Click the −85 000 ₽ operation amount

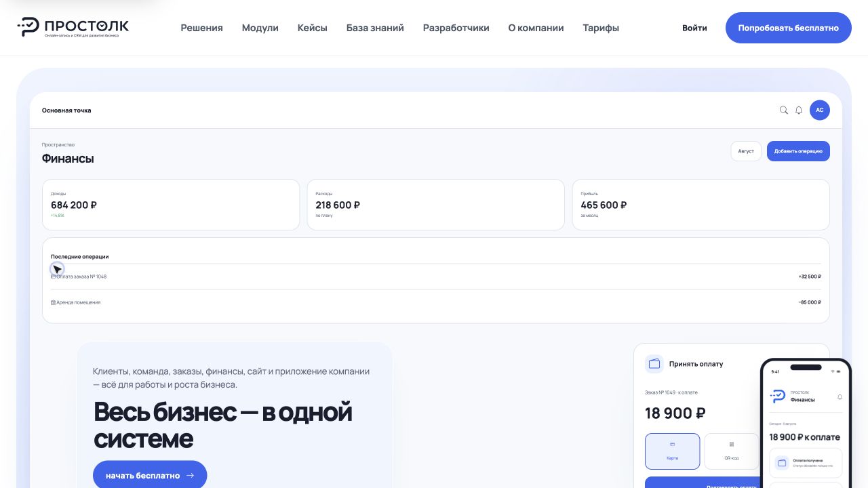coord(810,302)
